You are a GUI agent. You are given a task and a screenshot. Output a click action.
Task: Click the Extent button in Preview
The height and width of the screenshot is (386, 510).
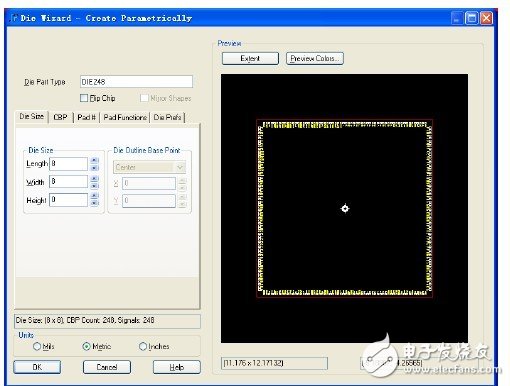point(250,58)
